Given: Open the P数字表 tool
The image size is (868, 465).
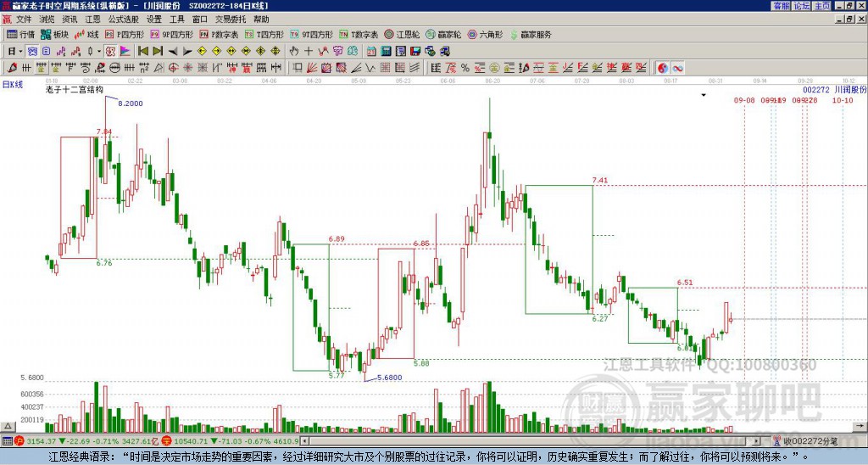Looking at the screenshot, I should click(x=219, y=34).
